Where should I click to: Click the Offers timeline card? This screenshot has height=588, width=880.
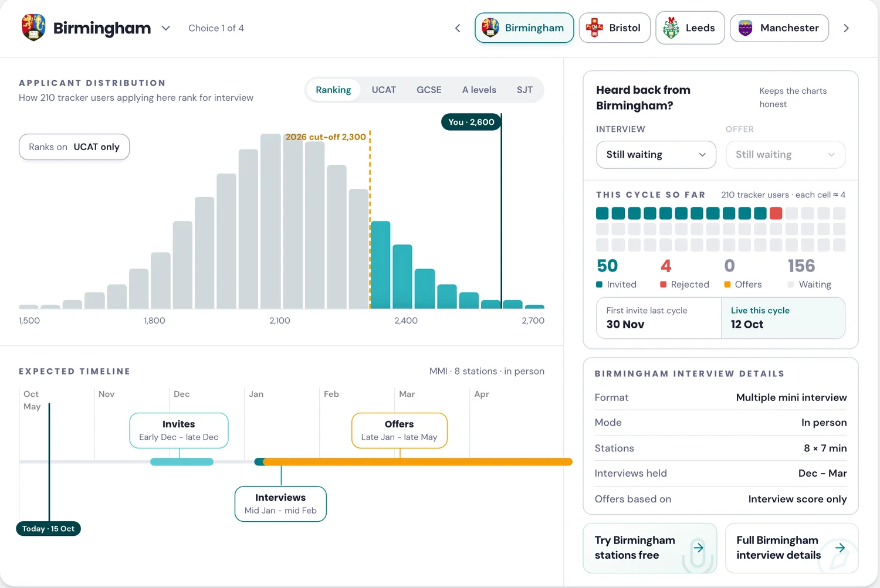[x=400, y=430]
